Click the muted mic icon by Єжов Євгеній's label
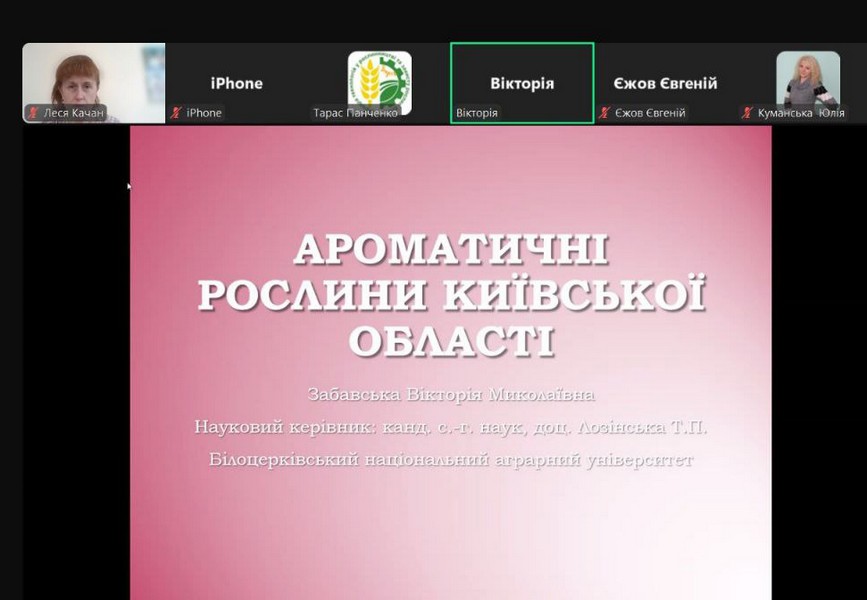Screen dimensions: 867x600 point(605,113)
